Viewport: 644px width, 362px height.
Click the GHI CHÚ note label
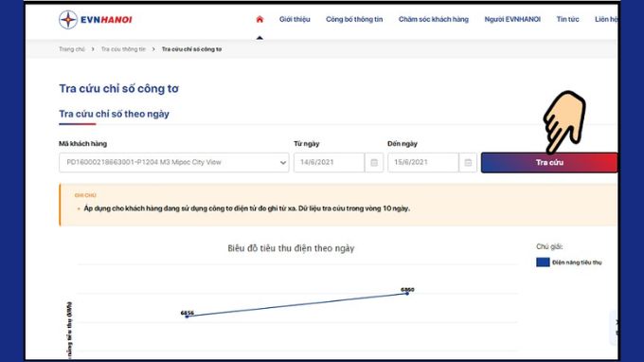85,195
